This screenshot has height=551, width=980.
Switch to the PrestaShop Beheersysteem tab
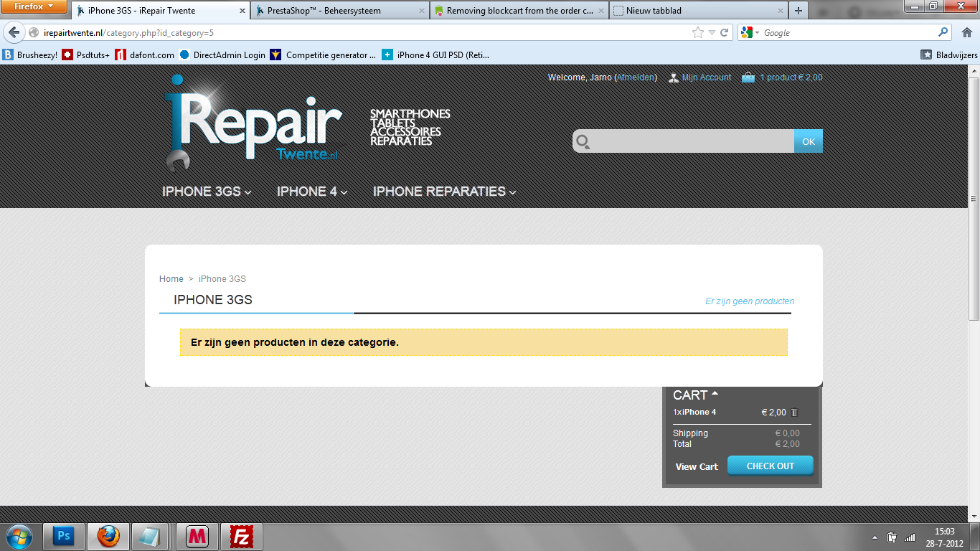pos(339,11)
